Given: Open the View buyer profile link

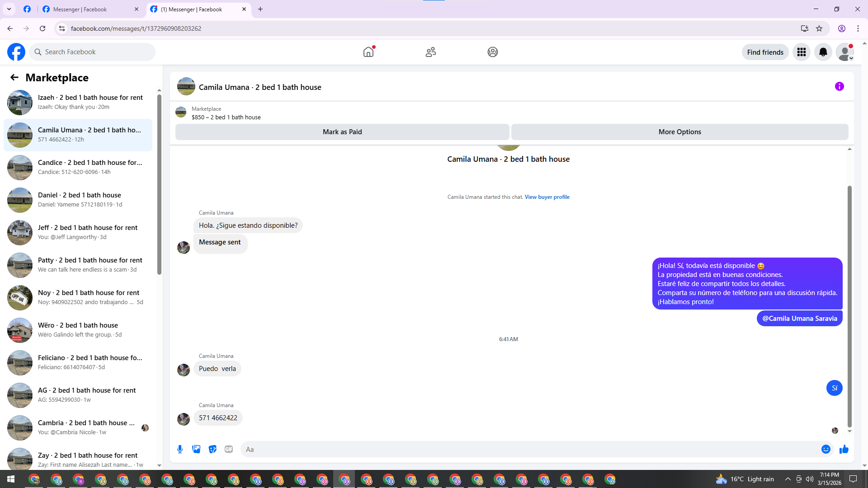Looking at the screenshot, I should click(547, 197).
